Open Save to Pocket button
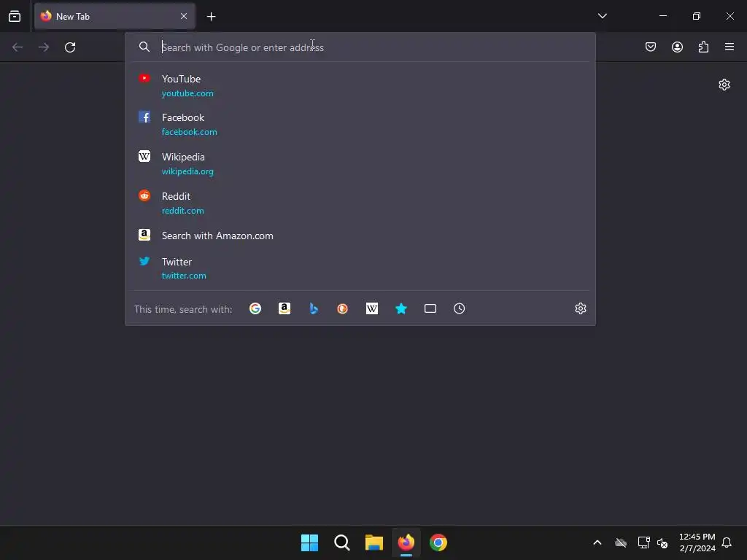Screen dimensions: 747x560 [x=650, y=47]
